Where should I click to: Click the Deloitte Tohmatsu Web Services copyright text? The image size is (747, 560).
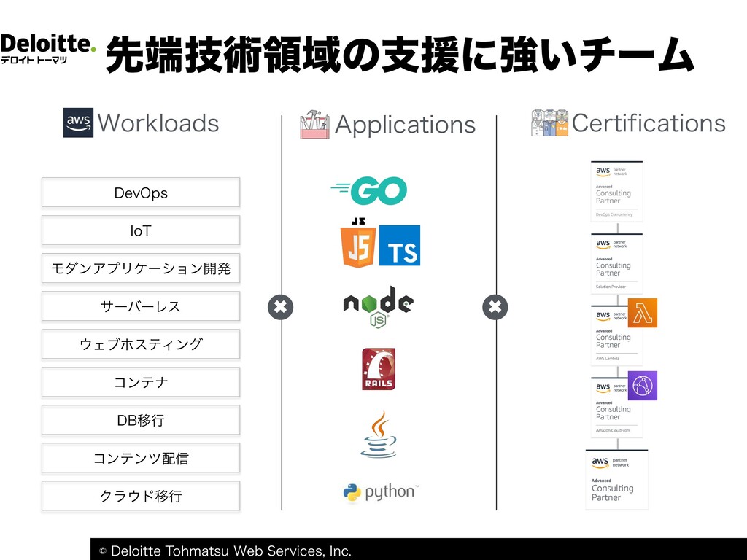coord(225,551)
